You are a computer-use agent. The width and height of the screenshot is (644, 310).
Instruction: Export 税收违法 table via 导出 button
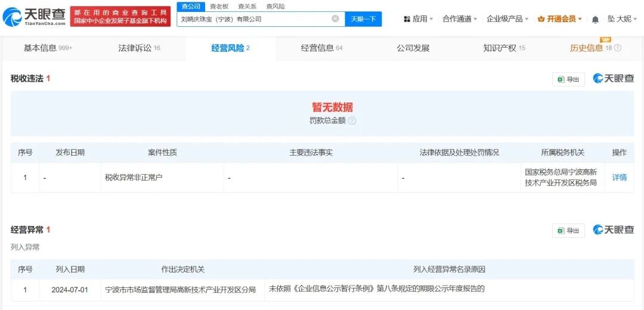(x=568, y=79)
